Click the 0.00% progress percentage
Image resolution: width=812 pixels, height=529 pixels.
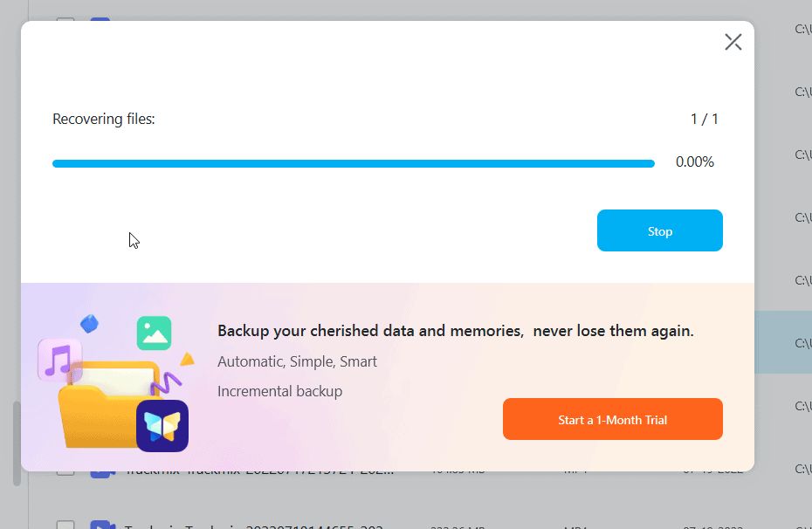tap(694, 162)
